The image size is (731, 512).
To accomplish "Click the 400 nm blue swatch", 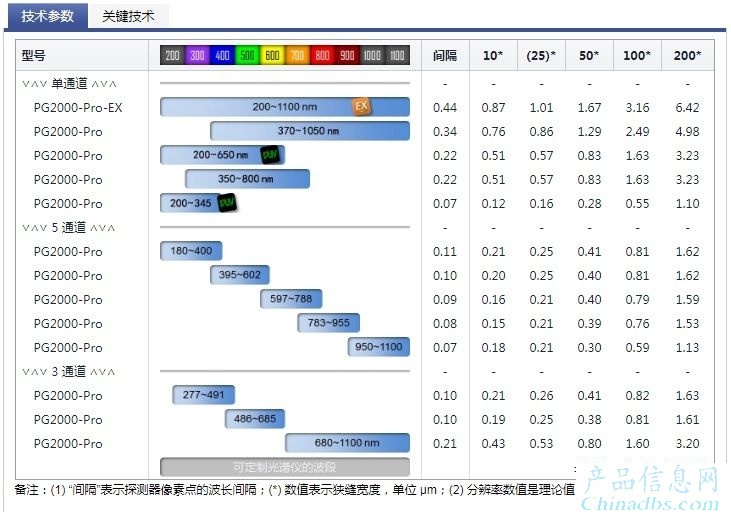I will point(222,55).
